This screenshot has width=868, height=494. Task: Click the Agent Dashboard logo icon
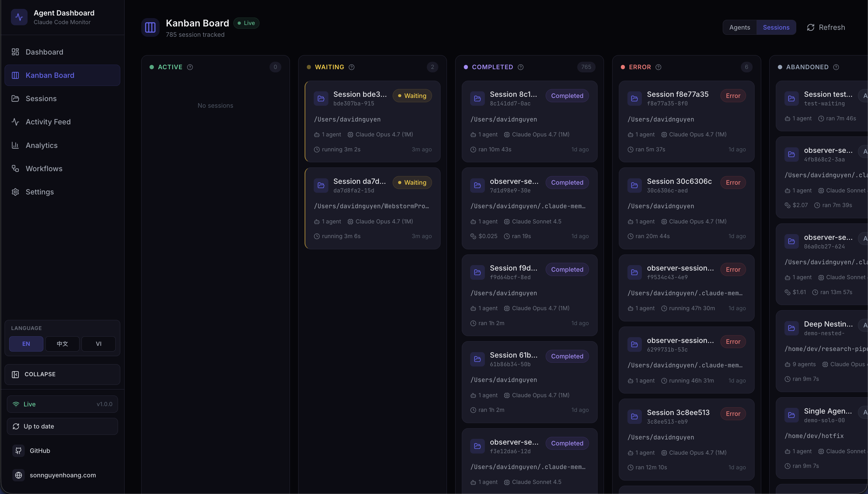[x=19, y=17]
